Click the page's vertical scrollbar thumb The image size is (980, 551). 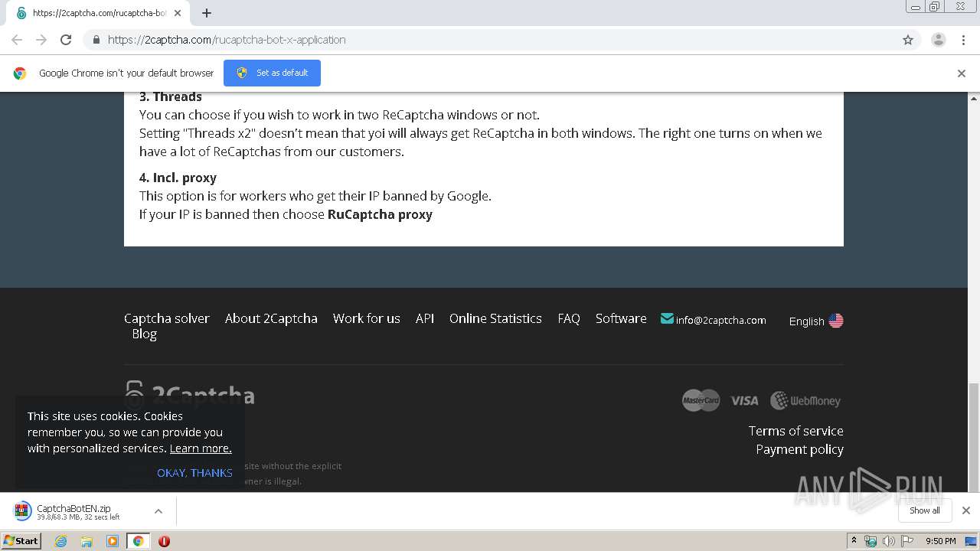coord(974,436)
